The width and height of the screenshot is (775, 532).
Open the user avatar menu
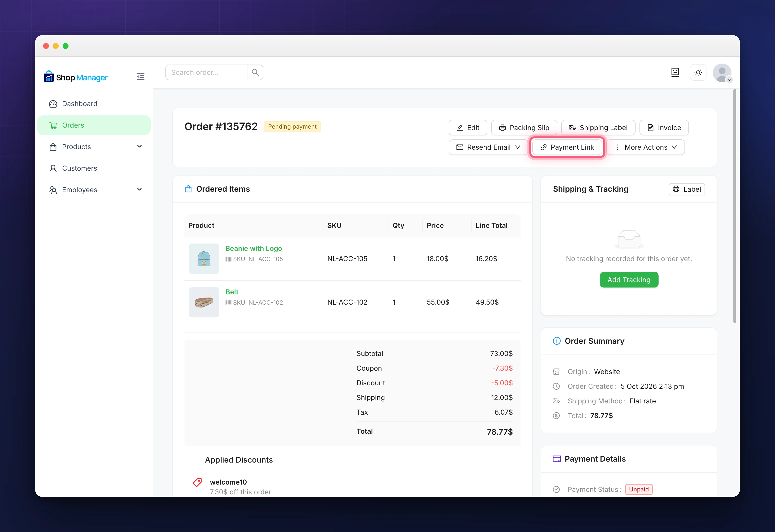[722, 73]
